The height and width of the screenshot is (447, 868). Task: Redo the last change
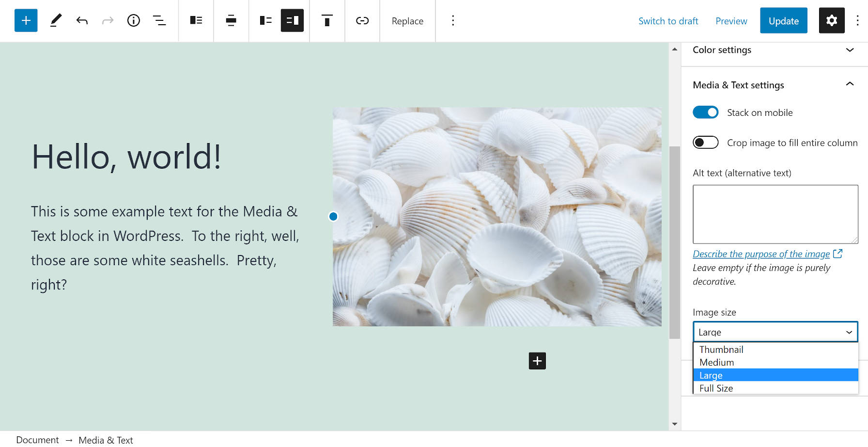(107, 20)
